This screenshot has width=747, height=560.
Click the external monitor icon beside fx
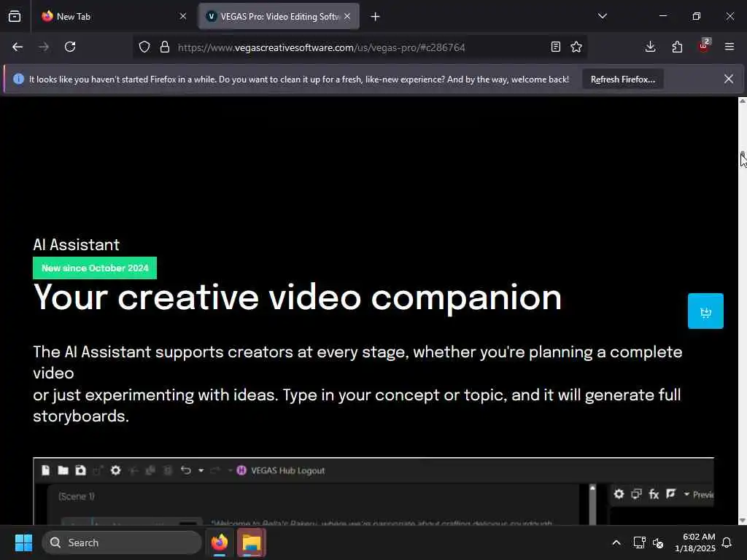pos(636,494)
